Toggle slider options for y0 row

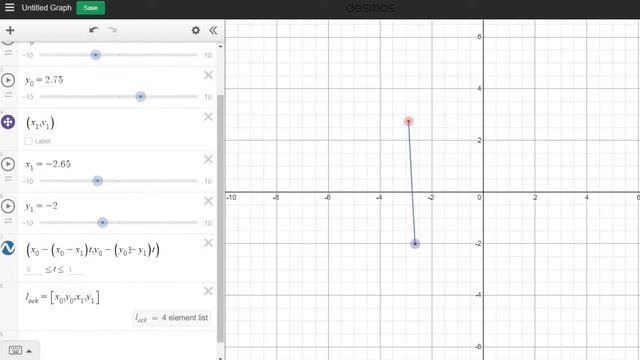pos(8,95)
